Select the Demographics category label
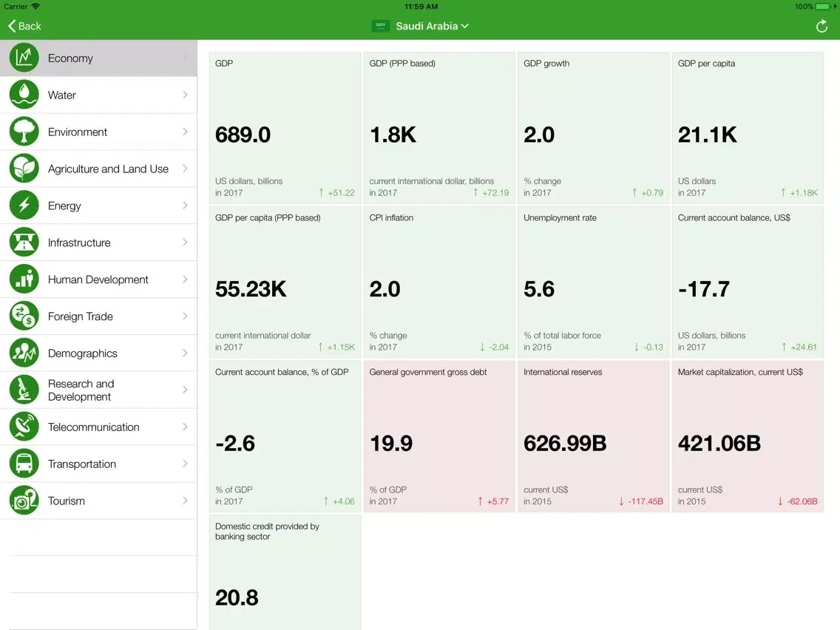840x630 pixels. point(83,353)
